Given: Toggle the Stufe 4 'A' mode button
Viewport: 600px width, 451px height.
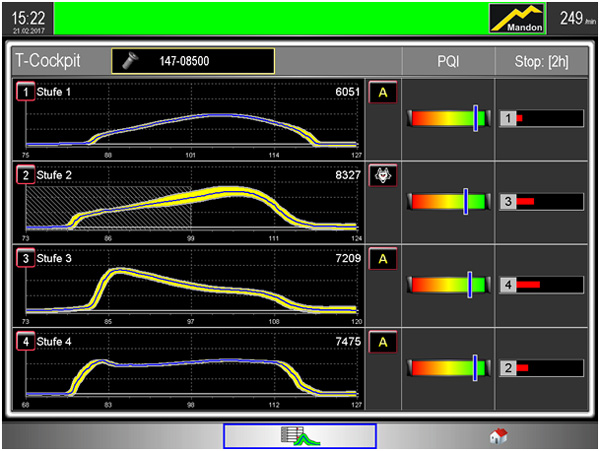Looking at the screenshot, I should click(383, 343).
